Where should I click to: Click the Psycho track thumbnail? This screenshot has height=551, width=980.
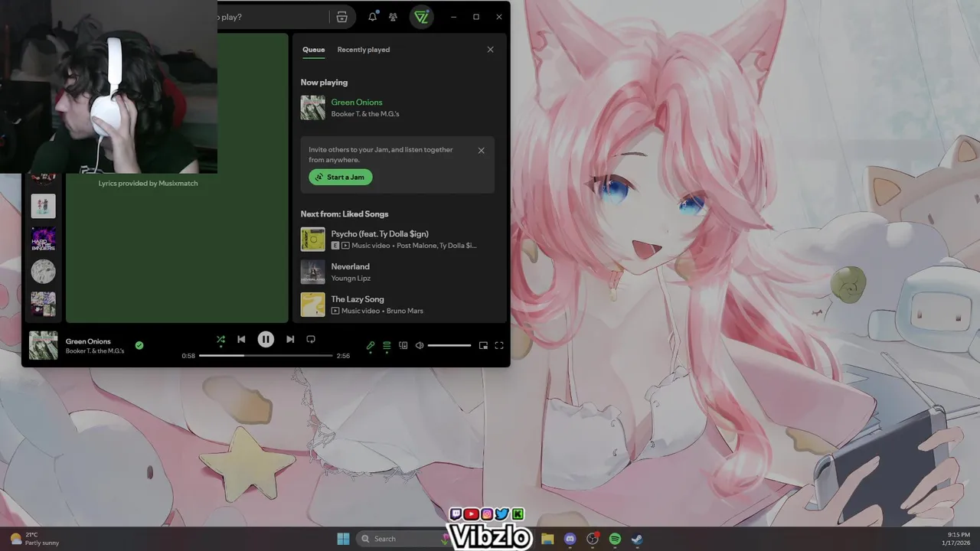[x=312, y=240]
